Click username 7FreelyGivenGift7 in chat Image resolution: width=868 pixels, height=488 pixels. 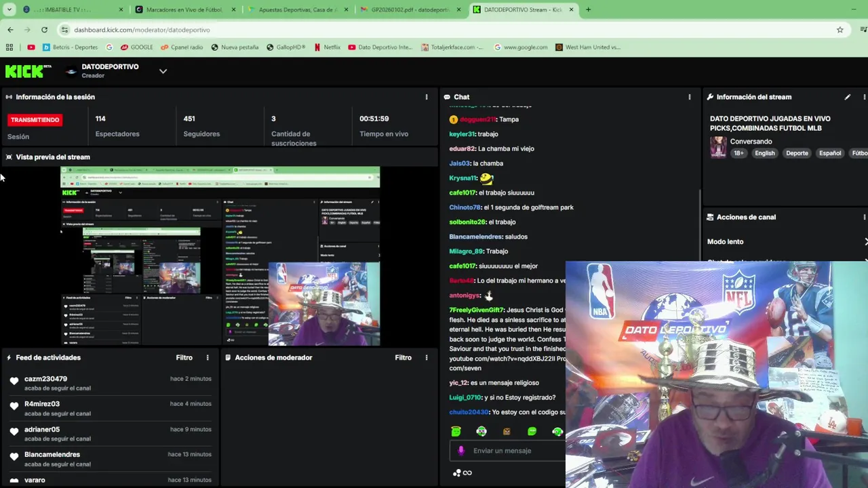tap(477, 310)
